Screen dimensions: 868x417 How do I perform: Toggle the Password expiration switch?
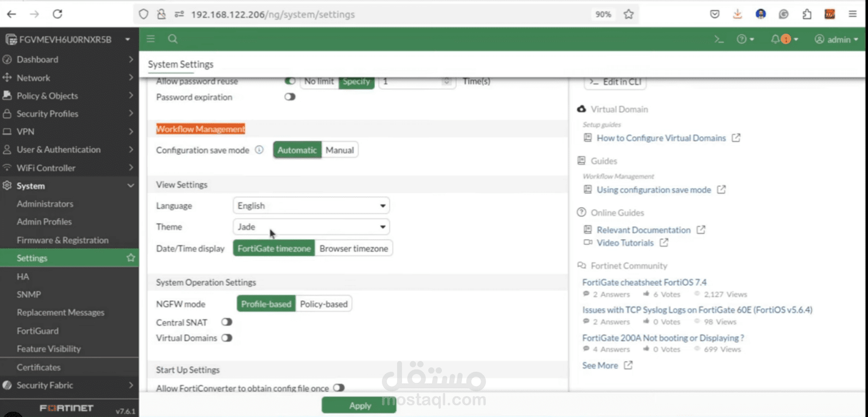coord(290,97)
